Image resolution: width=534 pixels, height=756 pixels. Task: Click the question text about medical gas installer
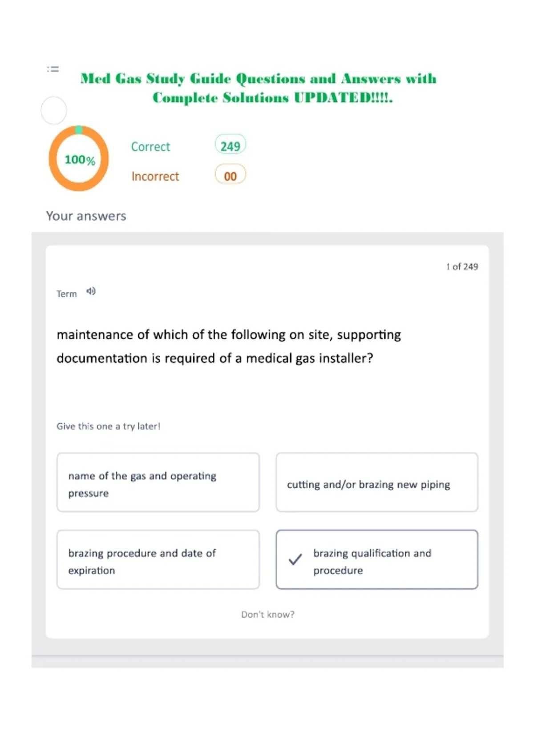229,346
